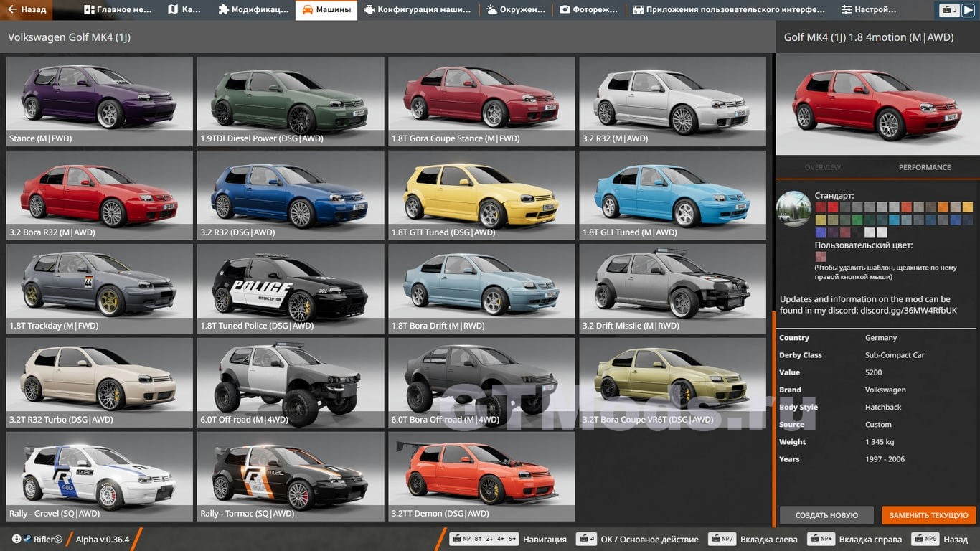
Task: Click the Alpha v.0.36.4 version label
Action: (x=103, y=540)
